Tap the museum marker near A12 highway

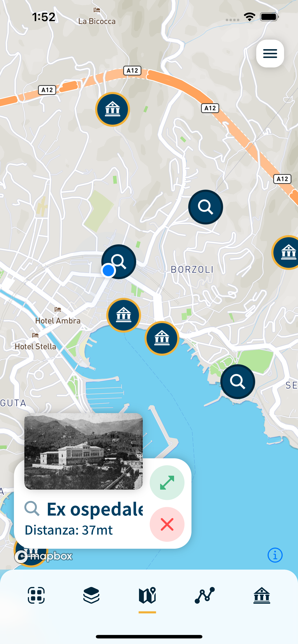[x=113, y=109]
